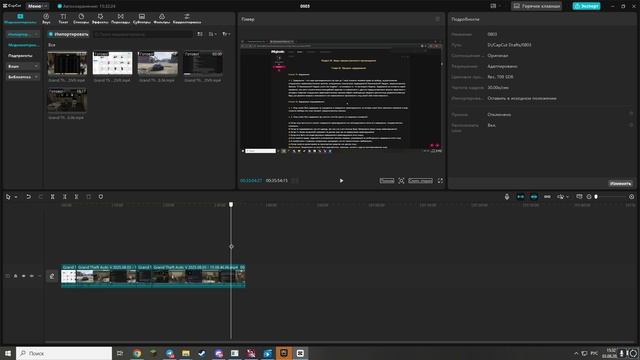Select Подпроекты in the sidebar
Image resolution: width=640 pixels, height=360 pixels.
coord(20,56)
